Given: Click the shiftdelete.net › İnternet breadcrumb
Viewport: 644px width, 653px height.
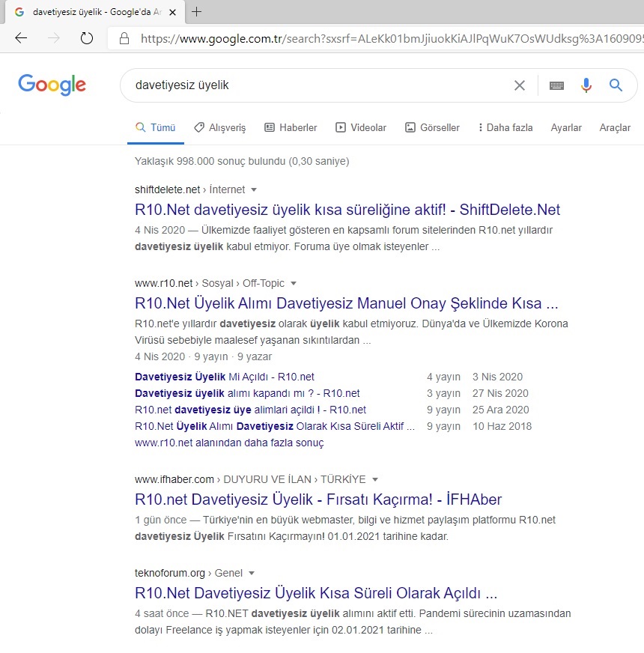Looking at the screenshot, I should [189, 190].
